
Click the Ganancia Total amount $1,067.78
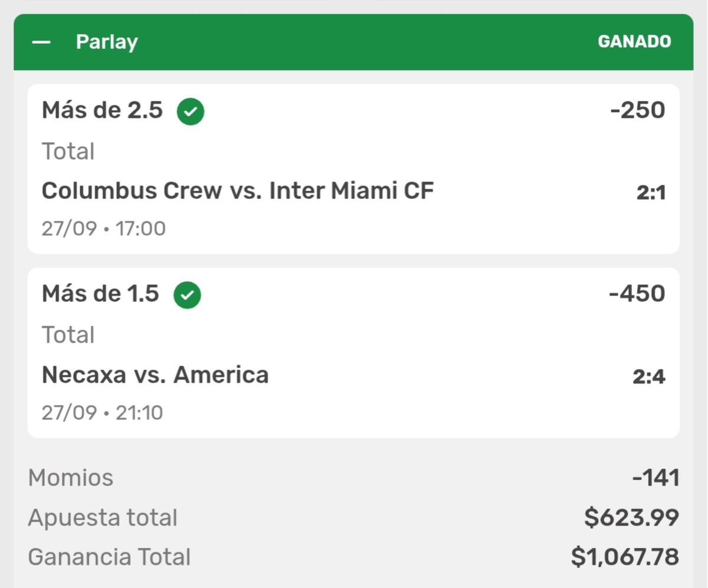[625, 557]
